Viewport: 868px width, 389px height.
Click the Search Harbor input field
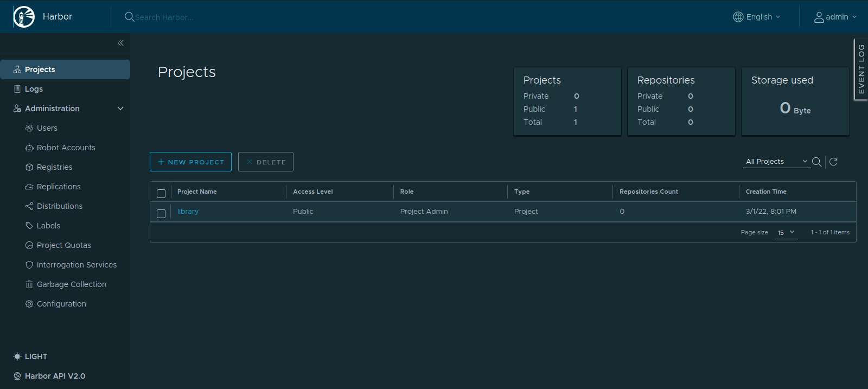click(x=164, y=17)
